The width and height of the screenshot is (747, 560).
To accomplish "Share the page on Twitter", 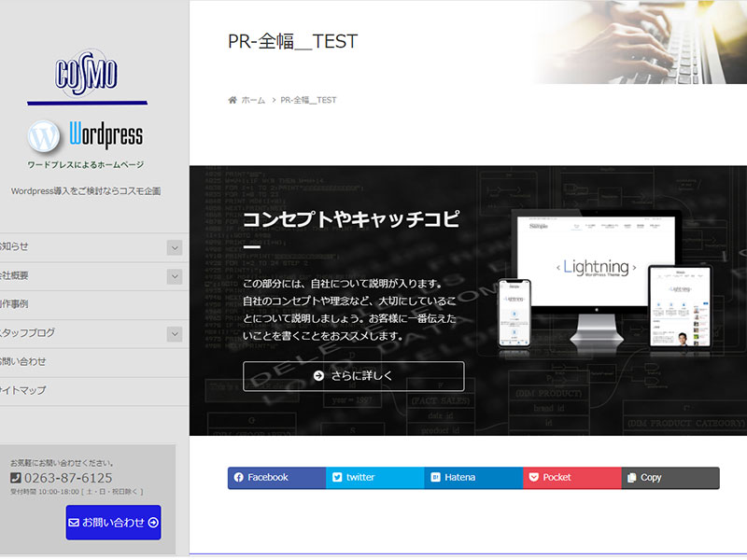I will tap(374, 477).
